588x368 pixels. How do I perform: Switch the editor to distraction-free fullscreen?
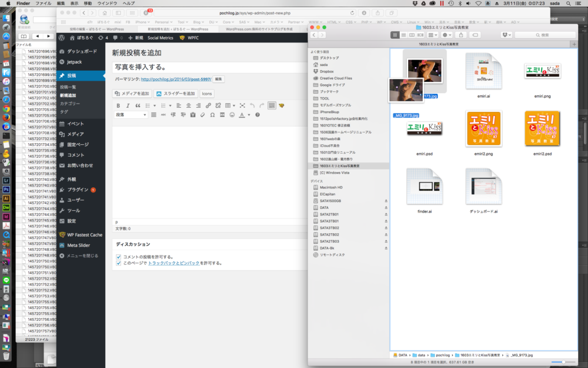242,105
